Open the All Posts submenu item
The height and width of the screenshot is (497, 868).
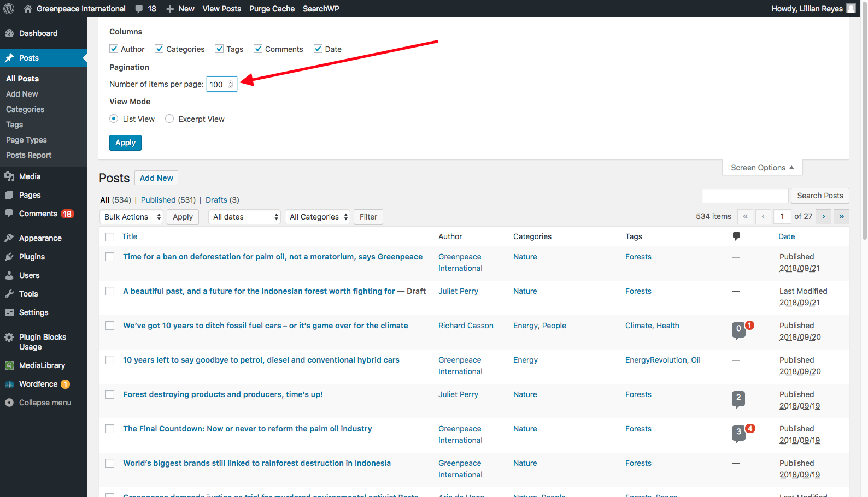[x=22, y=79]
